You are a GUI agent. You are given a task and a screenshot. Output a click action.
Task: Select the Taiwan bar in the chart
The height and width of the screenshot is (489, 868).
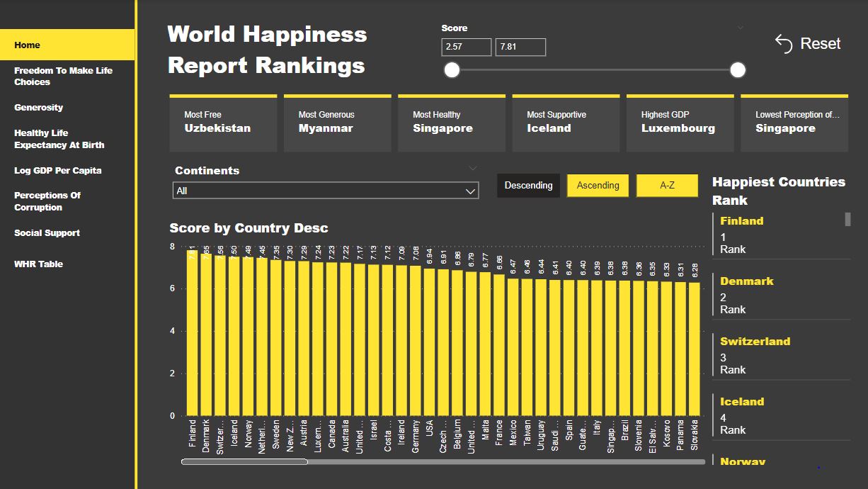click(527, 347)
